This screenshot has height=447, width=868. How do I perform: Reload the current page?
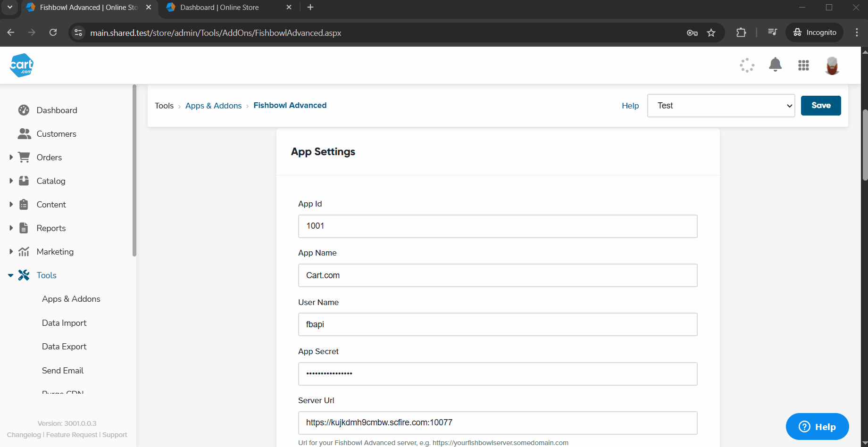(53, 33)
